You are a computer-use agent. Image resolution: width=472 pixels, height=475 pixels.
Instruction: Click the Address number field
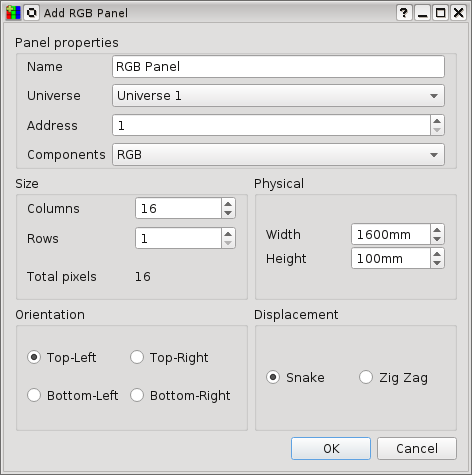271,125
